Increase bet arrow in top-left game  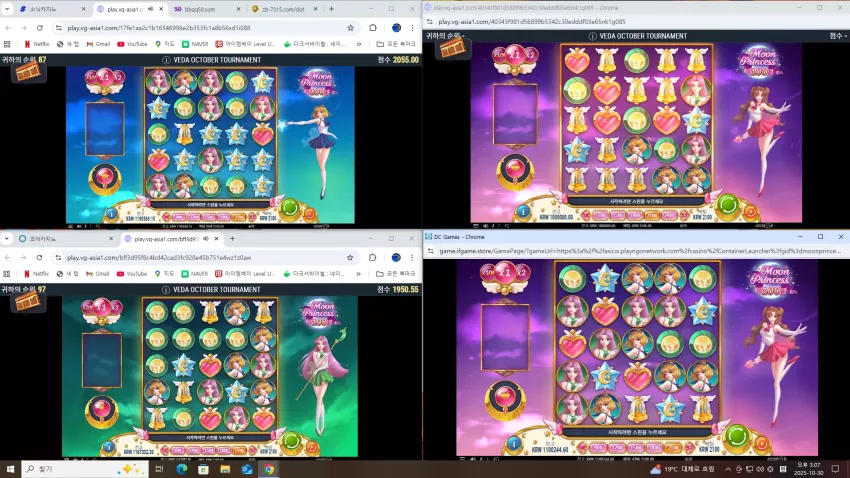(x=251, y=217)
